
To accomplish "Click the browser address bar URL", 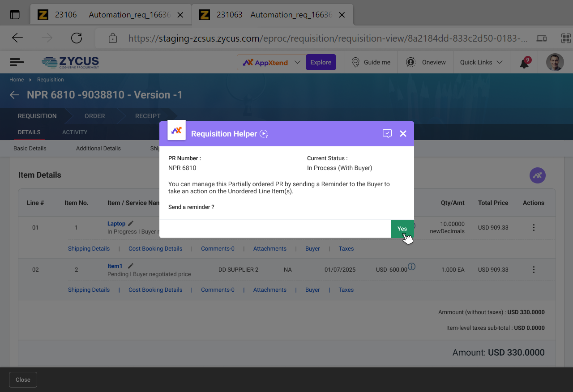I will (x=327, y=38).
